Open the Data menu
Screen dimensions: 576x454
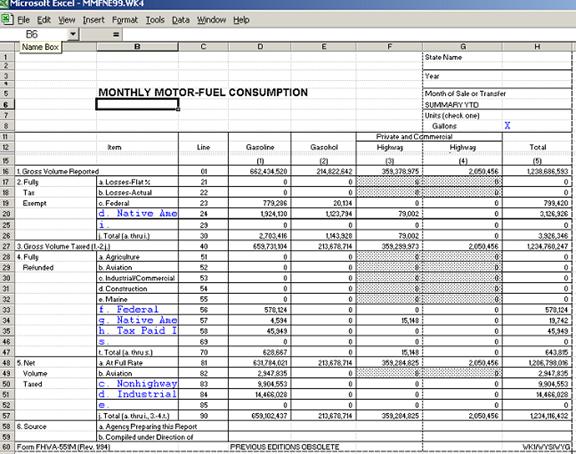pos(181,20)
